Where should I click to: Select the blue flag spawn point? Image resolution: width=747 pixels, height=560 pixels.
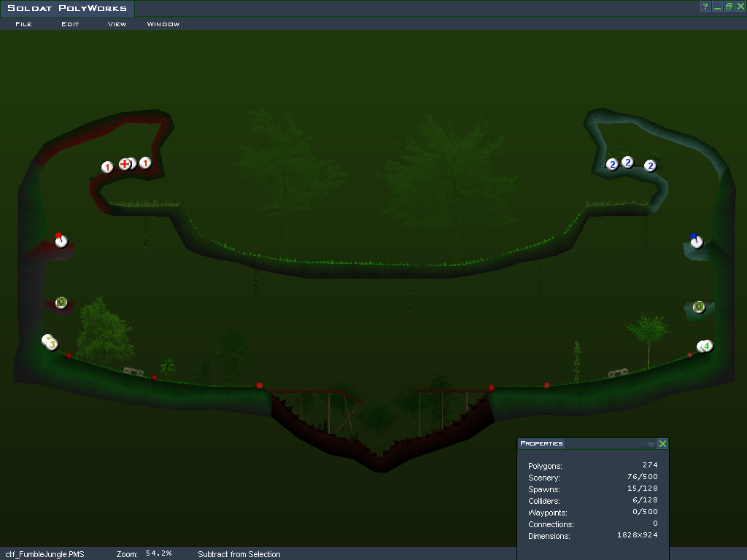coord(697,241)
